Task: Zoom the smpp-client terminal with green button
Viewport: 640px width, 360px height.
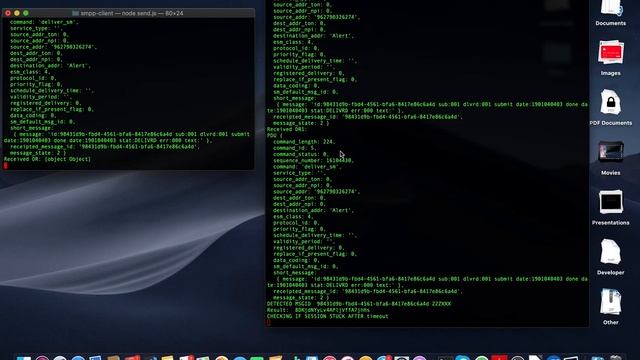Action: pos(26,13)
